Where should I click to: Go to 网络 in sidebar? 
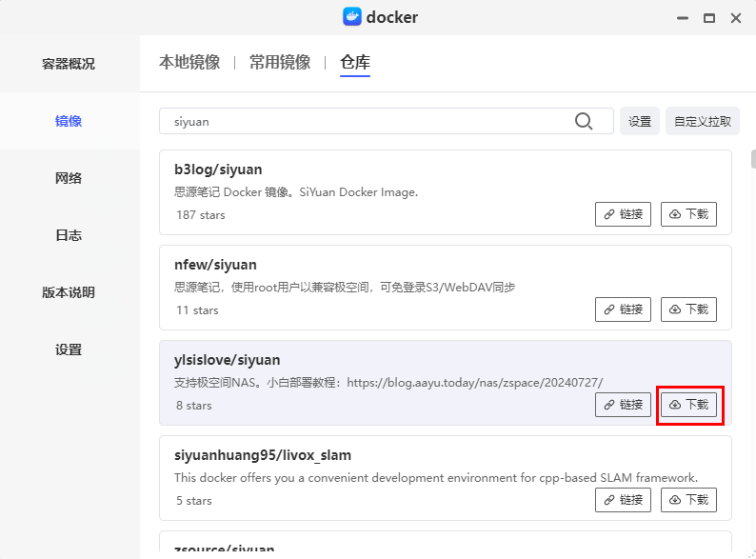[69, 178]
